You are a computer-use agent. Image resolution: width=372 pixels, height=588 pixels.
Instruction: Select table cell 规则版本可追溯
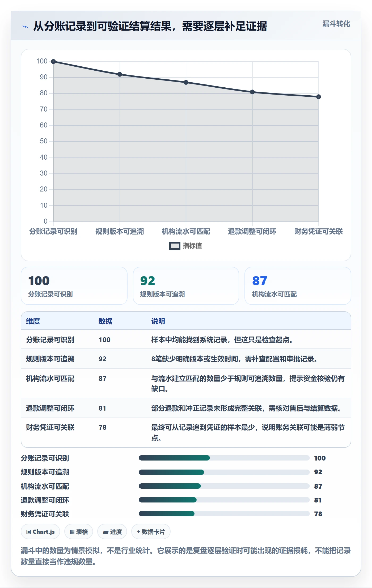click(50, 359)
